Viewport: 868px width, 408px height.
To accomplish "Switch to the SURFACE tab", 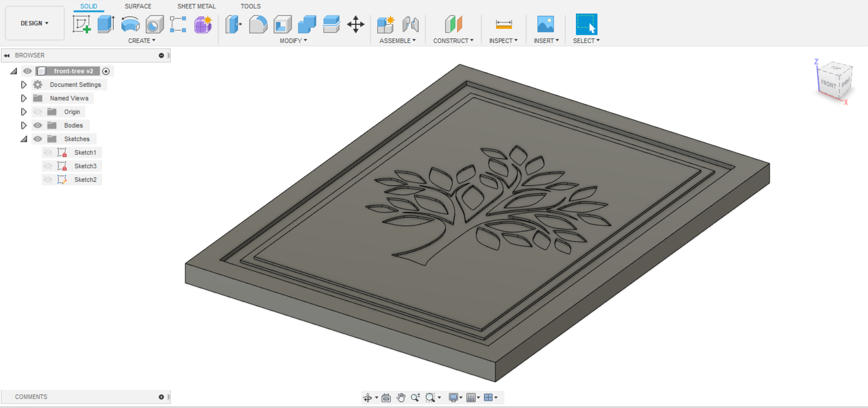I will pos(138,6).
